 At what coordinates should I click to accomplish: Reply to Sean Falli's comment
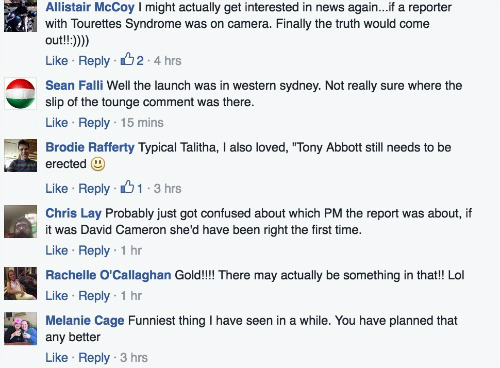point(94,123)
